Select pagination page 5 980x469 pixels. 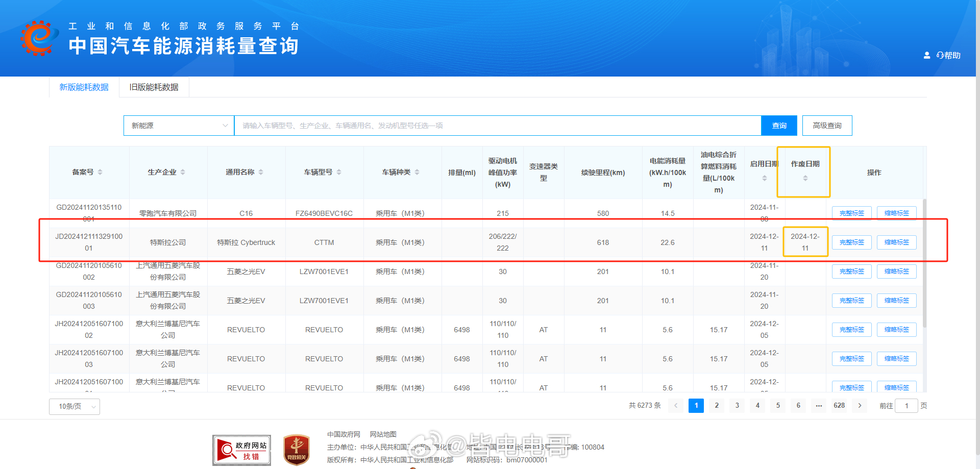778,406
